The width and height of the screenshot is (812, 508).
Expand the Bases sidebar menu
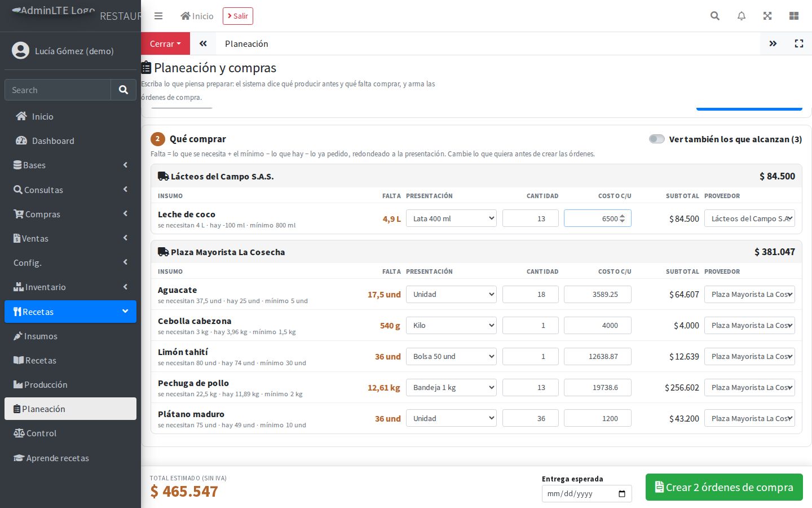tap(70, 165)
